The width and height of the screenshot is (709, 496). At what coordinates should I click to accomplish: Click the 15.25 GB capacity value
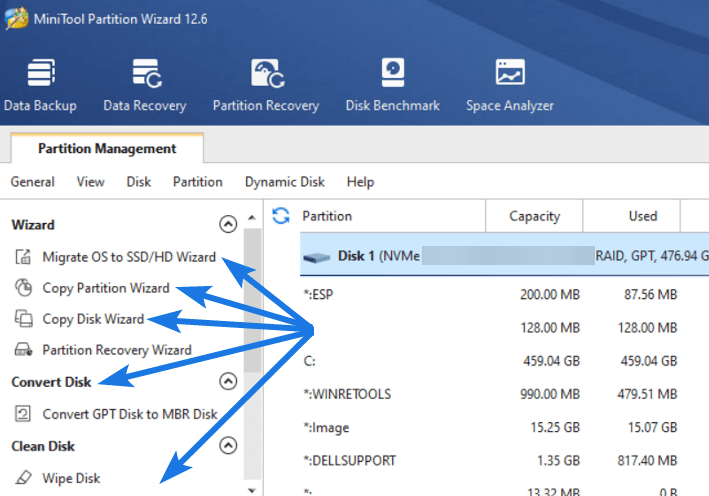pos(555,427)
